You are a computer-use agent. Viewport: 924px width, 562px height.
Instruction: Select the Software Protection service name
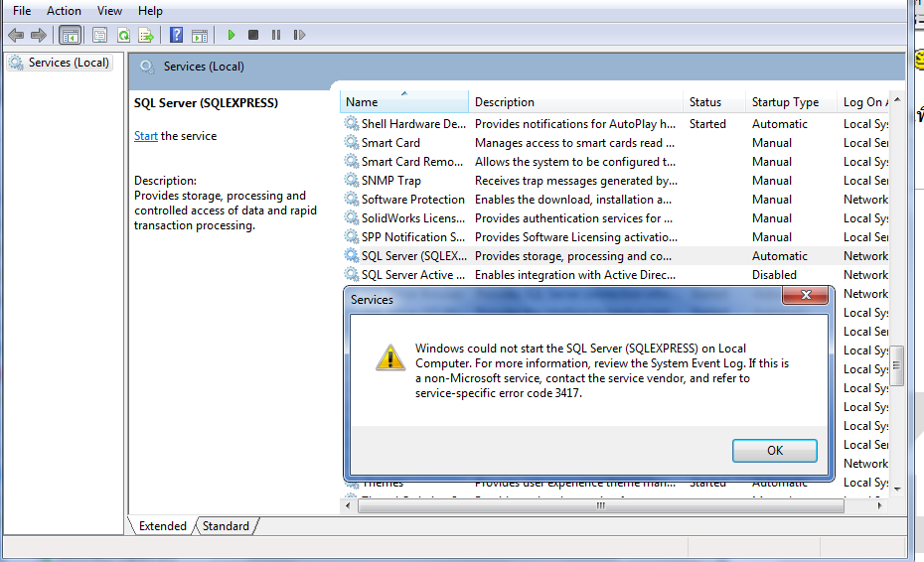413,200
